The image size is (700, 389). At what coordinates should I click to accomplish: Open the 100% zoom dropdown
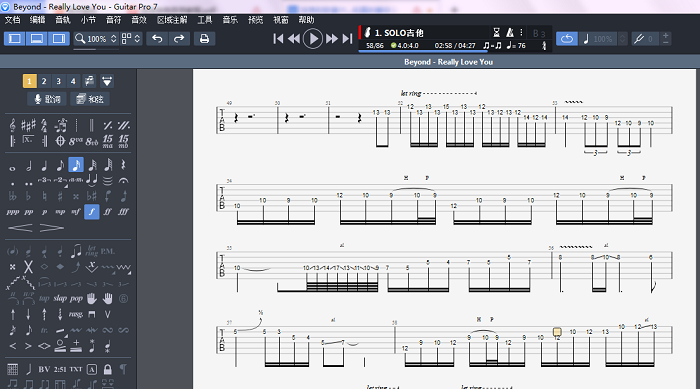point(96,39)
